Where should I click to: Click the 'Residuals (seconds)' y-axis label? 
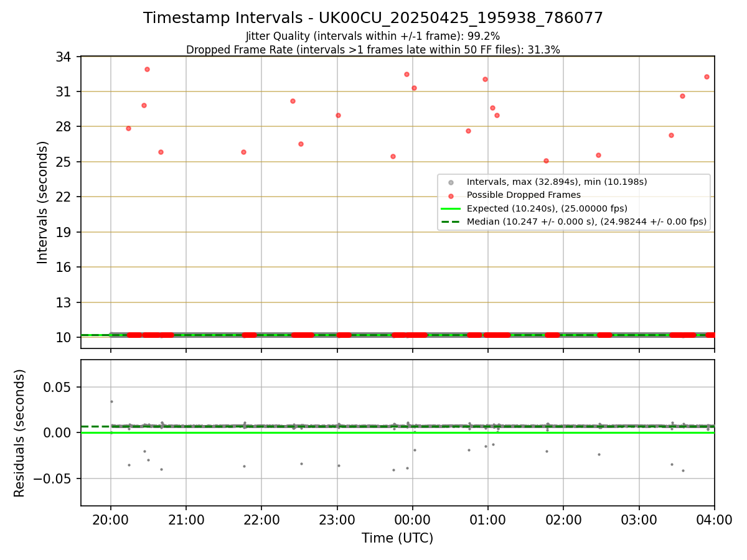(x=19, y=433)
